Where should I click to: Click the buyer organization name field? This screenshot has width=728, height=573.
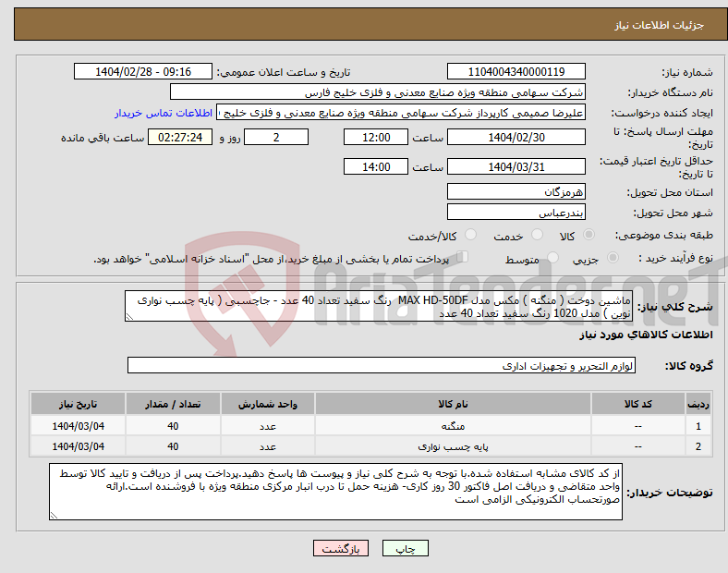click(x=378, y=92)
